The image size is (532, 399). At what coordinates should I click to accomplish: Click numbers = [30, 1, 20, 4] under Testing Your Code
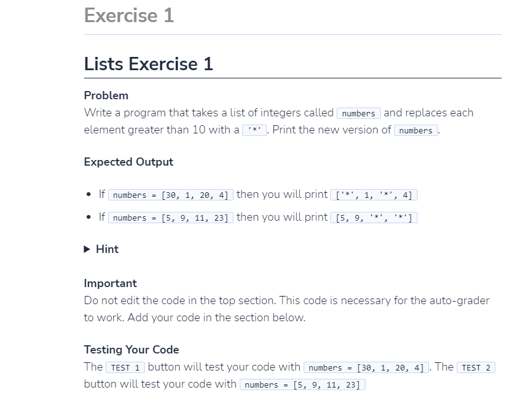click(x=366, y=367)
